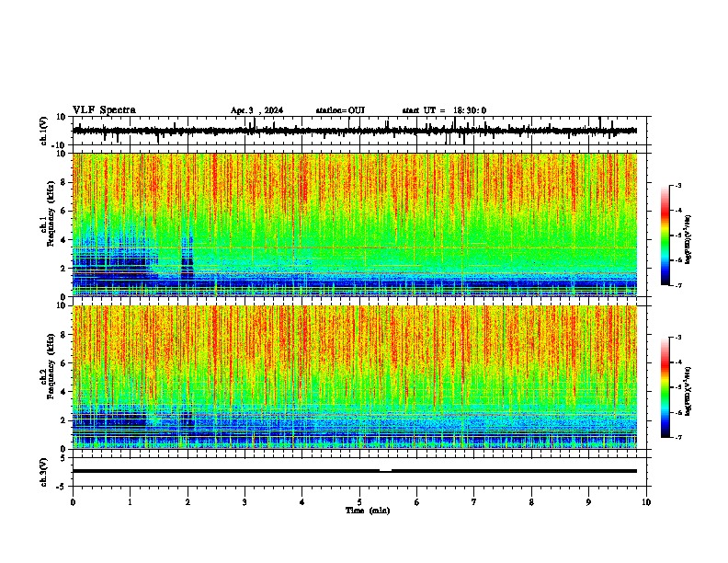728x563 pixels.
Task: Select the ch.1 "Frequency (kHz)" axis label
Action: click(51, 214)
